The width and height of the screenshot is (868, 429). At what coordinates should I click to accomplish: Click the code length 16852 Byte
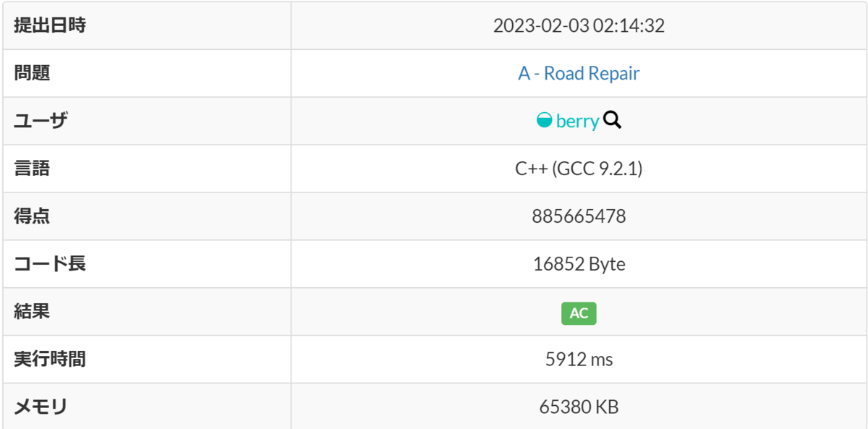click(x=579, y=264)
